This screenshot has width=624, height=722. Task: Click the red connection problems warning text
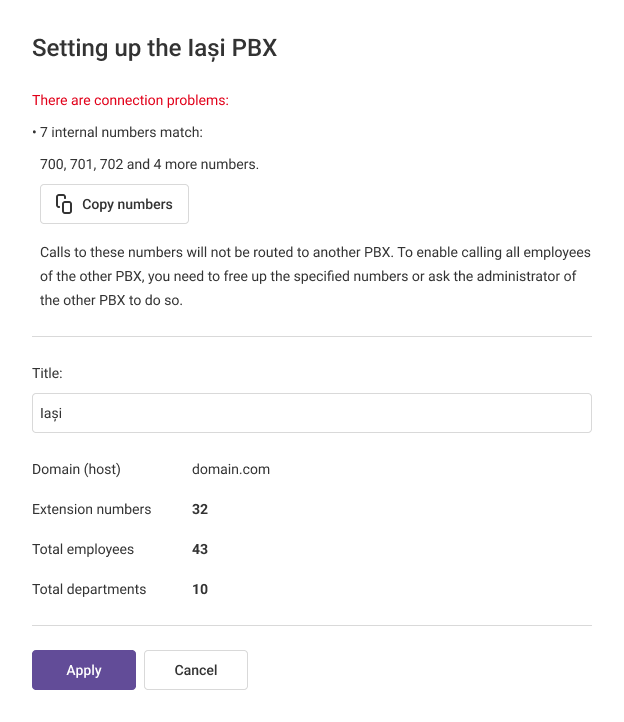click(x=131, y=100)
